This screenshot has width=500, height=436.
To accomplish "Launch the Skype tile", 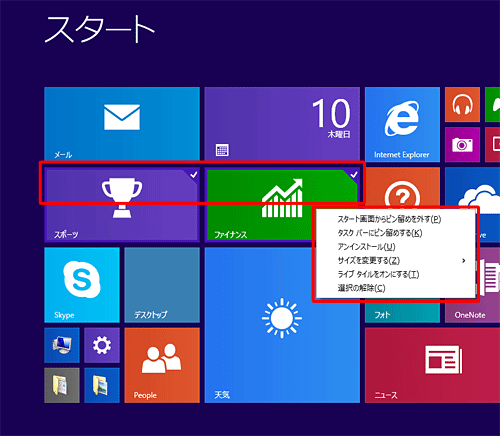I will (82, 285).
